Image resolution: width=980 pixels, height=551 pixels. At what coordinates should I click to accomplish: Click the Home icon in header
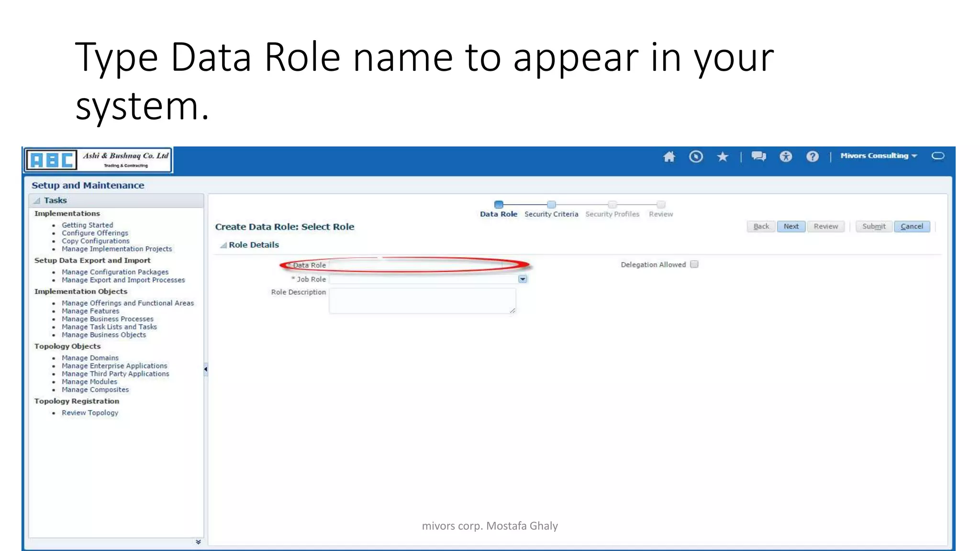pos(669,156)
